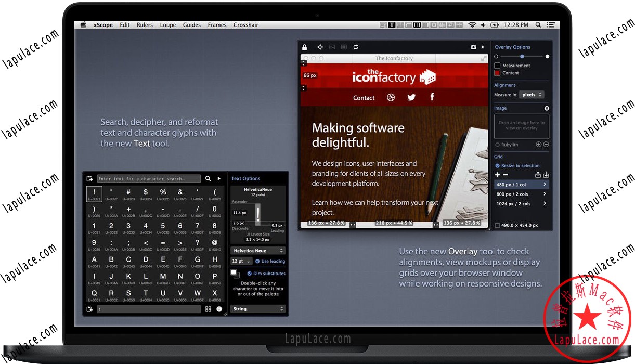Click the refresh icon in the overlay toolbar
Viewport: 635px width, 364px height.
tap(356, 47)
